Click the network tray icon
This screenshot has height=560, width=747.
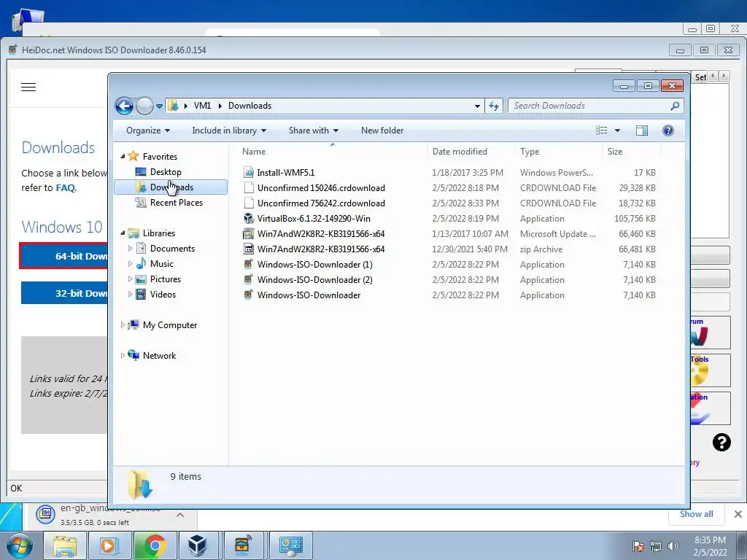pyautogui.click(x=656, y=546)
